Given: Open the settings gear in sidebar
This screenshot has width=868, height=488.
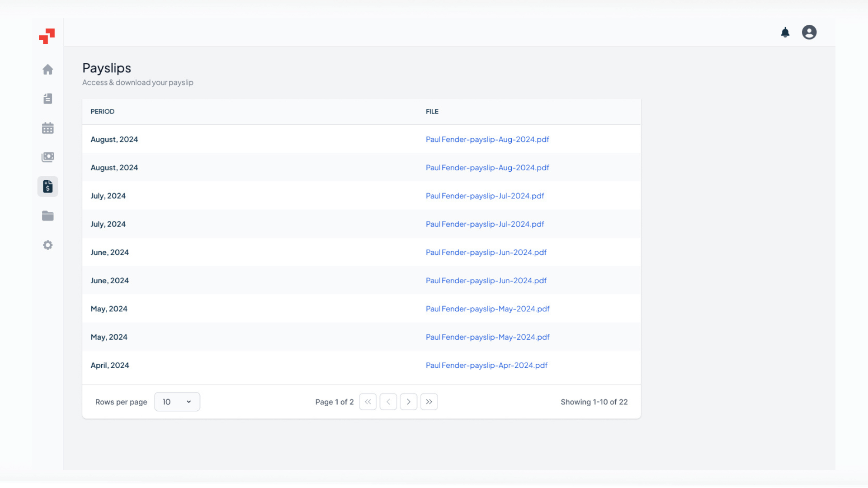Looking at the screenshot, I should 47,245.
